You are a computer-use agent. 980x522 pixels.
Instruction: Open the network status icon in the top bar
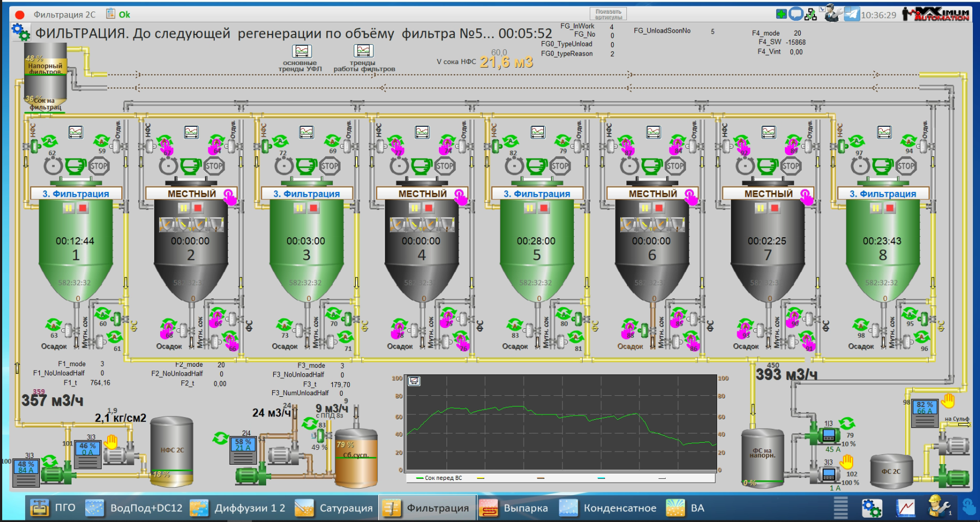click(811, 14)
